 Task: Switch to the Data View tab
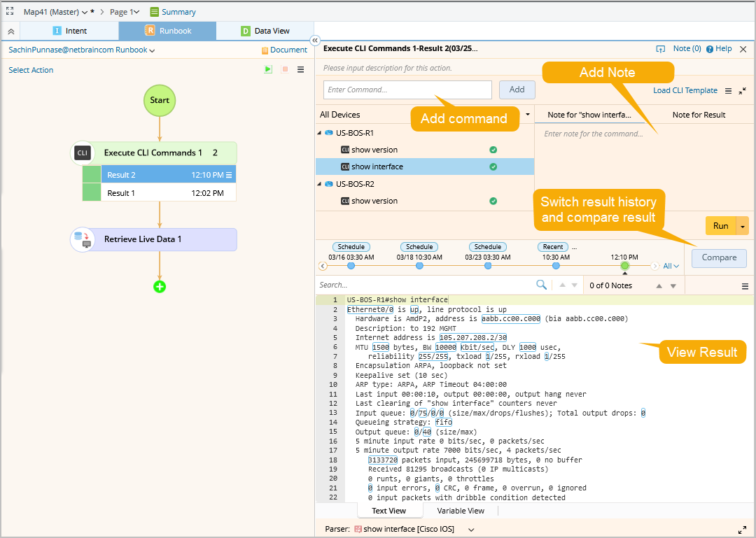tap(265, 31)
